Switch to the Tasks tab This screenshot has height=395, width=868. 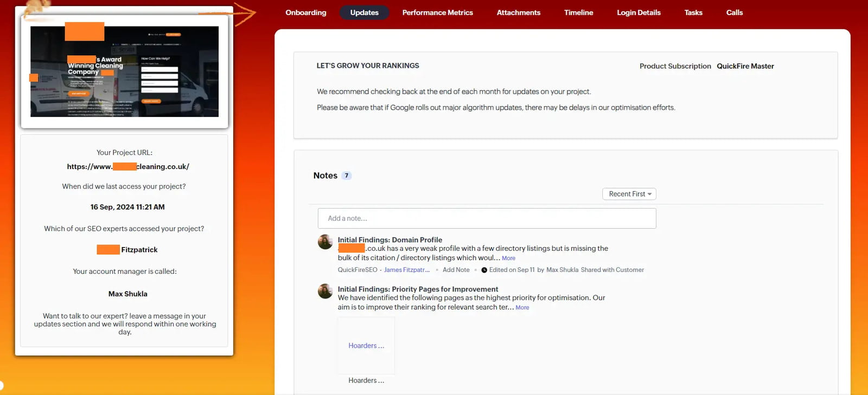pyautogui.click(x=693, y=12)
